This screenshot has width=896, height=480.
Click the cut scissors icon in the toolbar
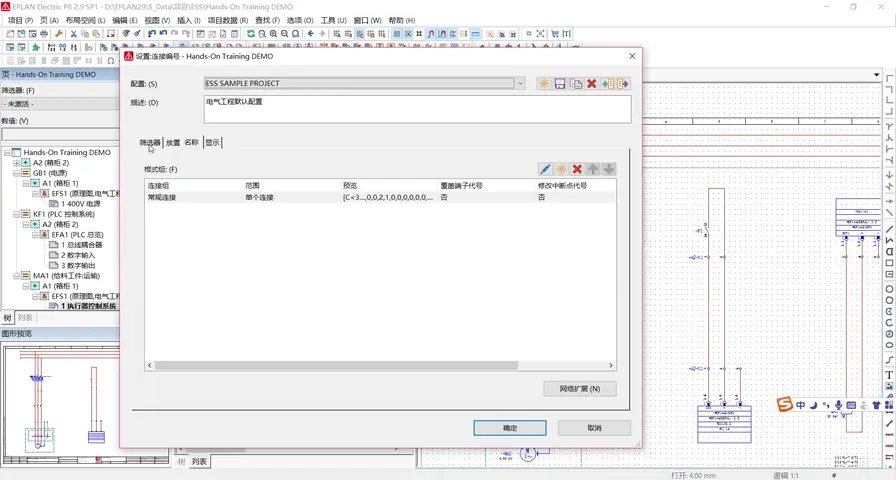[x=73, y=34]
